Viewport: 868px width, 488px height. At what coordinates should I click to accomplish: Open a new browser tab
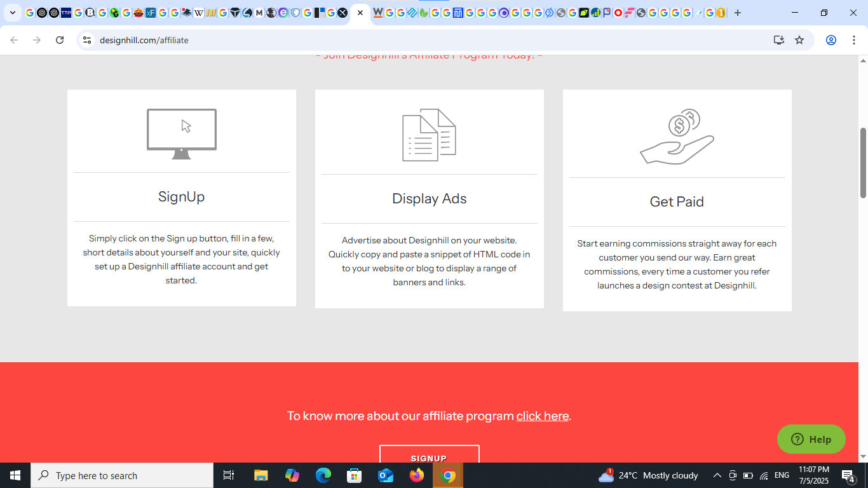(738, 13)
